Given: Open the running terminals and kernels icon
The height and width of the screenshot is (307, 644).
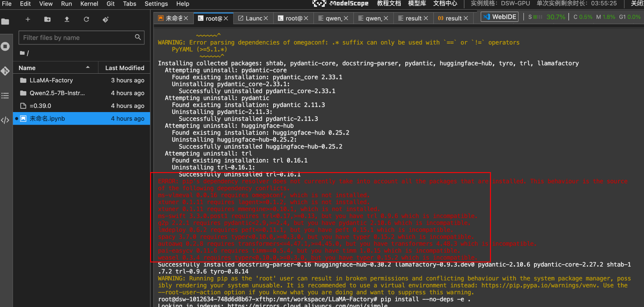Looking at the screenshot, I should click(x=5, y=46).
